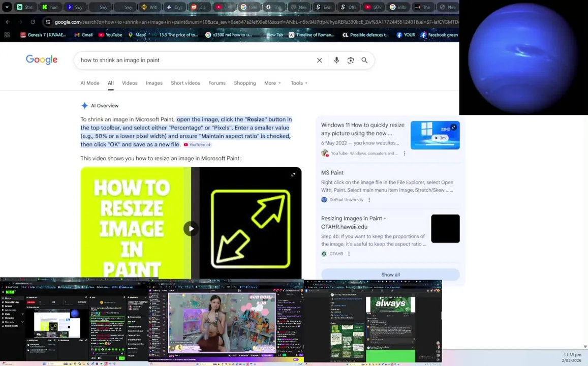Open options menu next to CTAHR
Image resolution: width=588 pixels, height=366 pixels.
349,254
